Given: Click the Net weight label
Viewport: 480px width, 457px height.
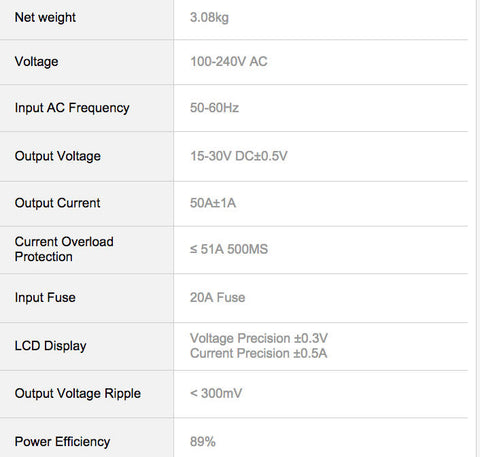Looking at the screenshot, I should tap(45, 17).
